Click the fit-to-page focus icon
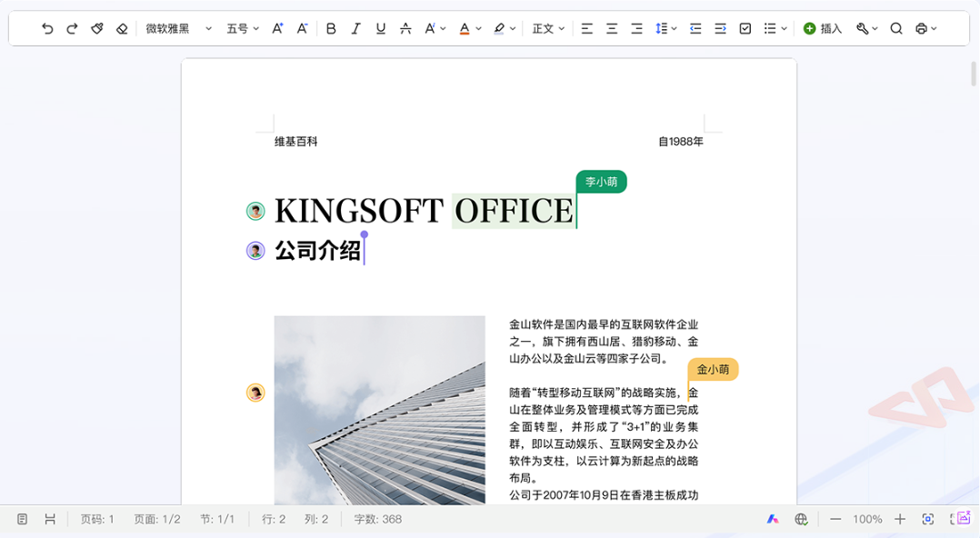The height and width of the screenshot is (538, 980). click(927, 519)
